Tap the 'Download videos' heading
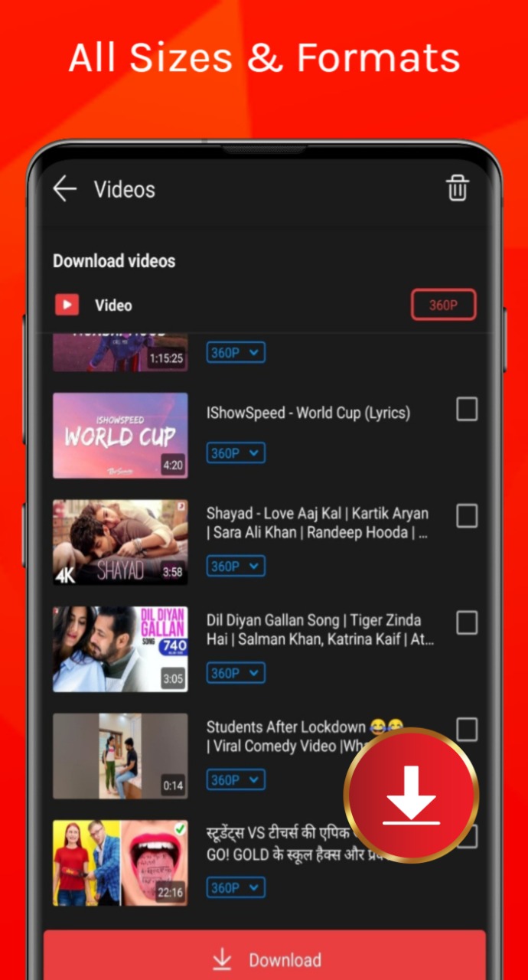This screenshot has height=980, width=528. click(x=114, y=261)
